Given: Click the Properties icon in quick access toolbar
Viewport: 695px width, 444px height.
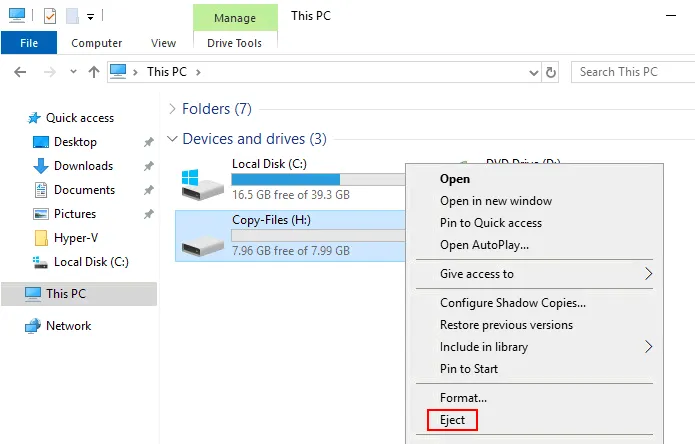Looking at the screenshot, I should (x=50, y=16).
